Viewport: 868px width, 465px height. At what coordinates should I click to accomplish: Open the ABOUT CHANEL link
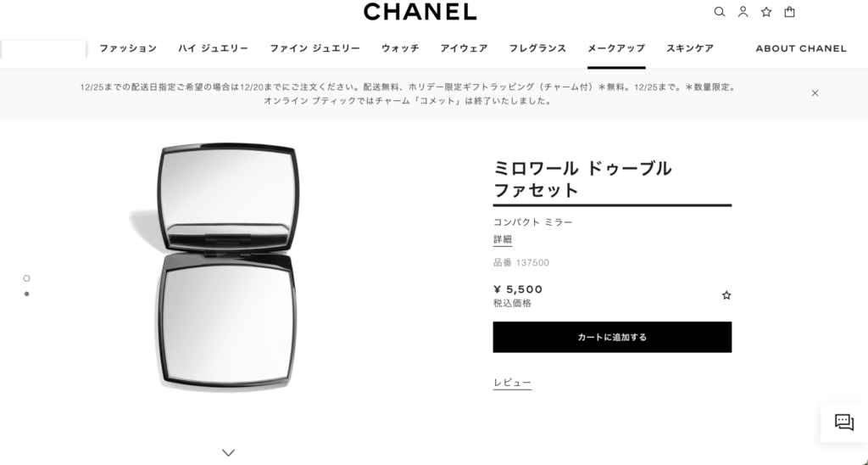[x=801, y=48]
